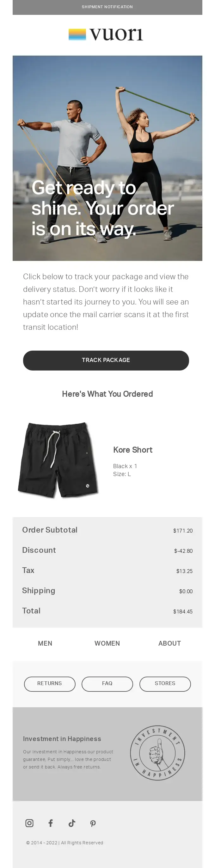Viewport: 215px width, 868px height.
Task: Open the ABOUT section
Action: (169, 643)
